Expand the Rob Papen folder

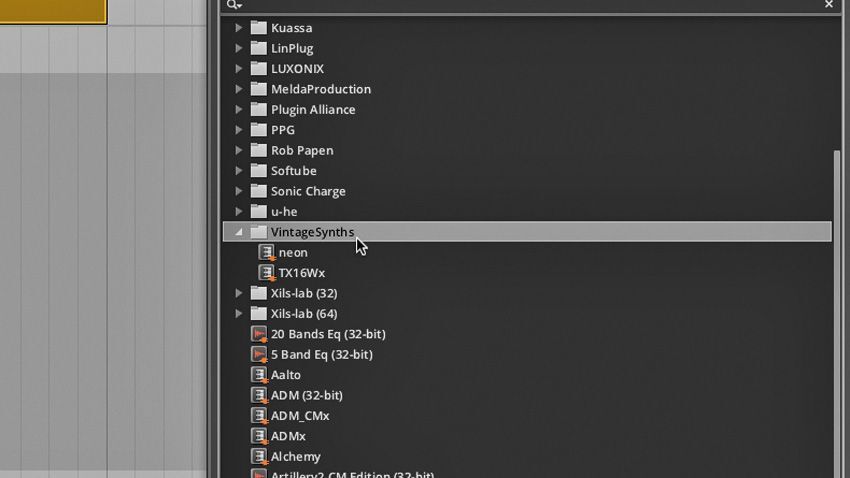(239, 150)
